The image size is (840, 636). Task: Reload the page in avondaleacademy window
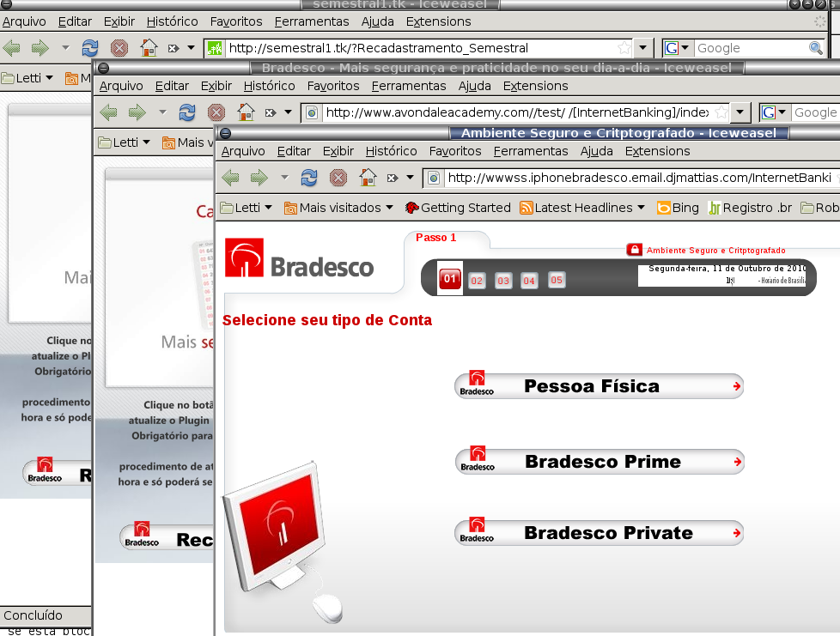(187, 112)
